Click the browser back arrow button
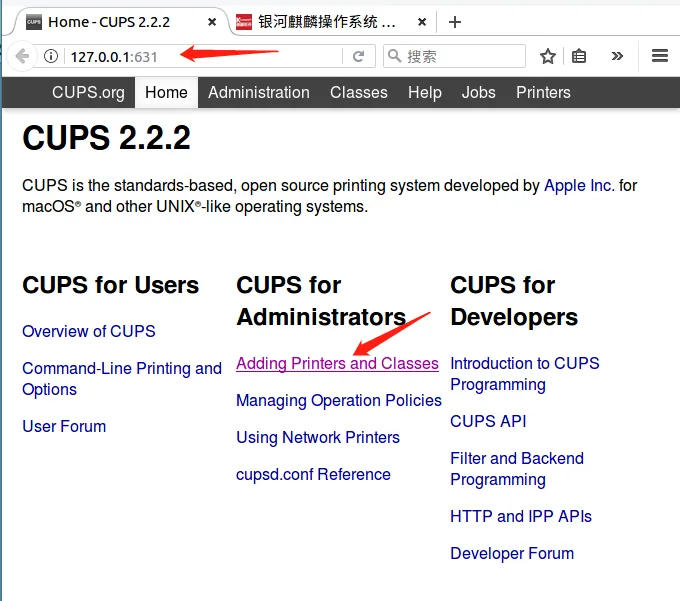The image size is (680, 601). coord(21,56)
